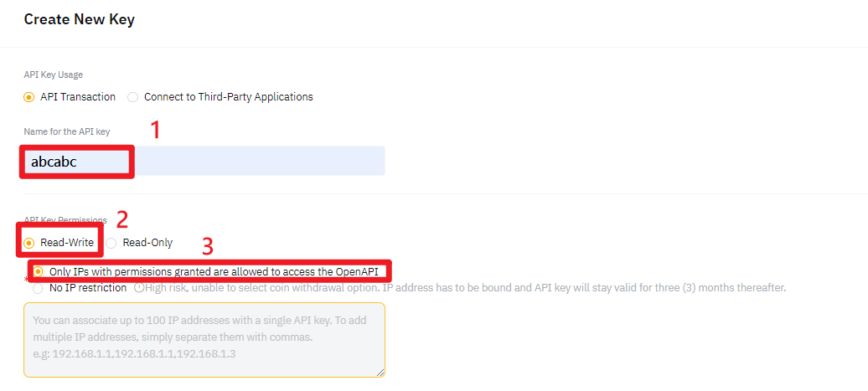Select Read-Write permission radio button
The width and height of the screenshot is (868, 391).
tap(29, 243)
